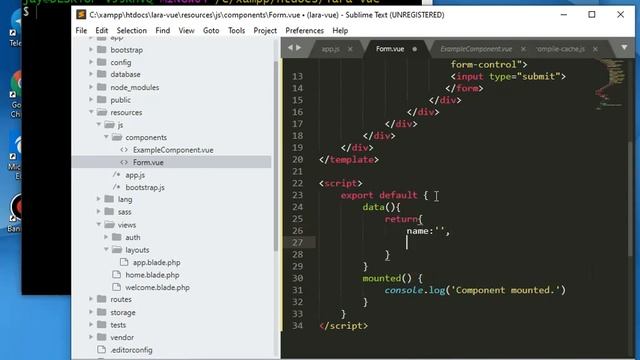Image resolution: width=640 pixels, height=360 pixels.
Task: Open ExampleComponent.vue in the sidebar
Action: click(173, 150)
